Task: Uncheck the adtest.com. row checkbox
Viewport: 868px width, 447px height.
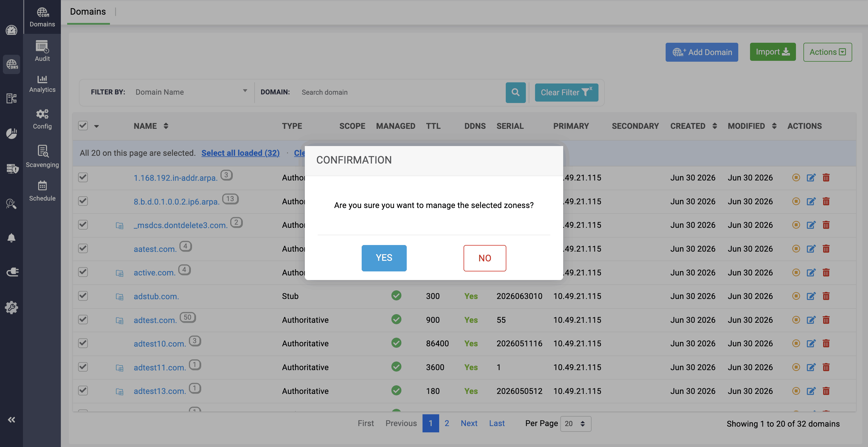Action: click(83, 319)
